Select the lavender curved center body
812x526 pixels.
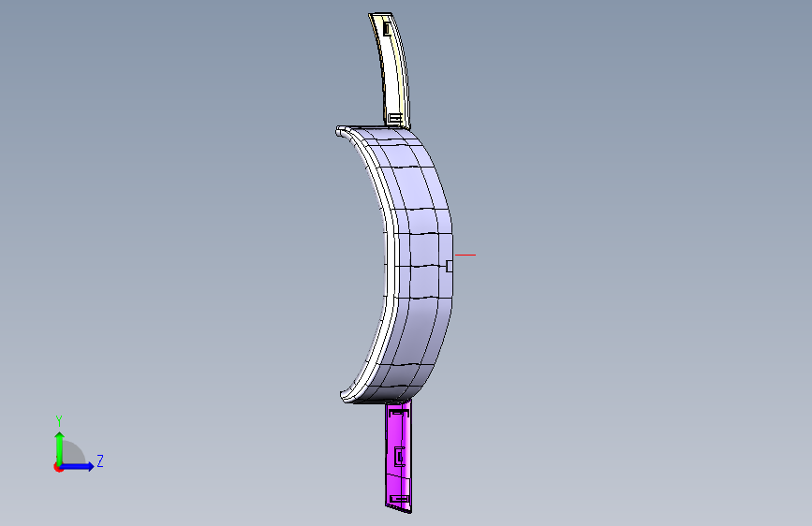click(x=422, y=264)
